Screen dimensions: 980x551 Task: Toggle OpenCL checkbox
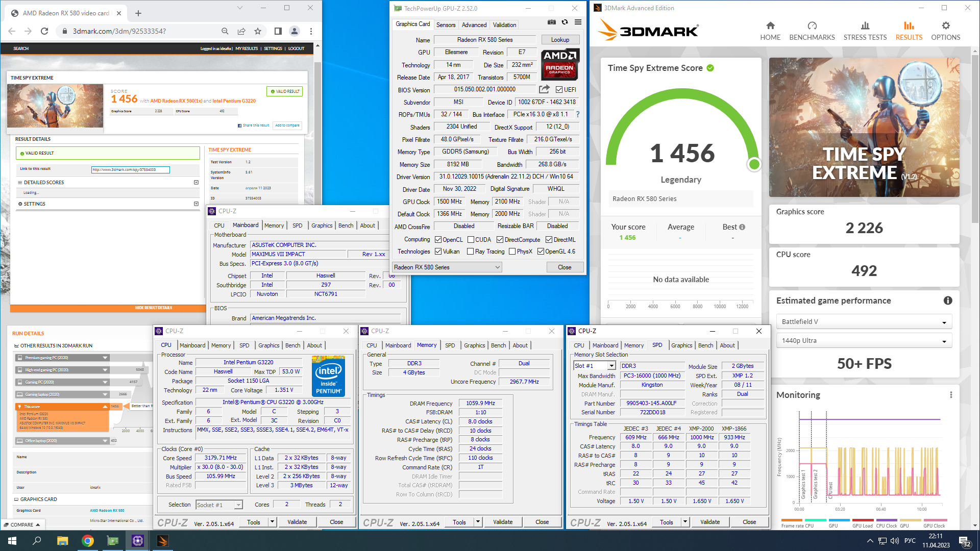pos(438,239)
